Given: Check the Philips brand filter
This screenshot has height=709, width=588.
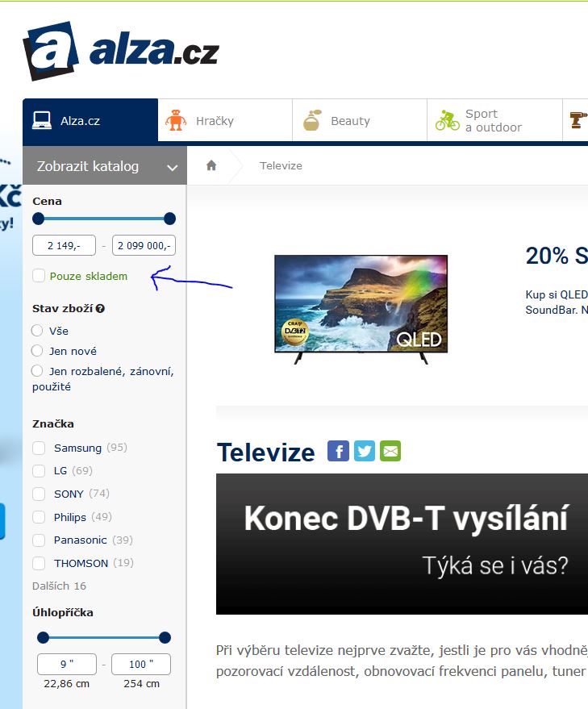Looking at the screenshot, I should [x=39, y=517].
